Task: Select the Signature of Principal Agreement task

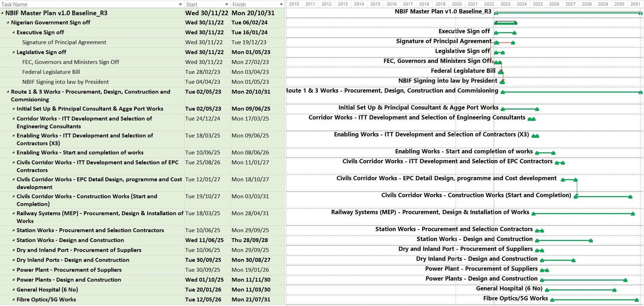Action: click(x=64, y=42)
